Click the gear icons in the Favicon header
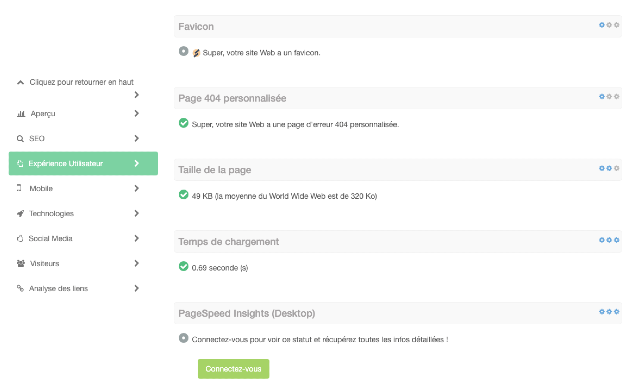640x390 pixels. pos(609,25)
